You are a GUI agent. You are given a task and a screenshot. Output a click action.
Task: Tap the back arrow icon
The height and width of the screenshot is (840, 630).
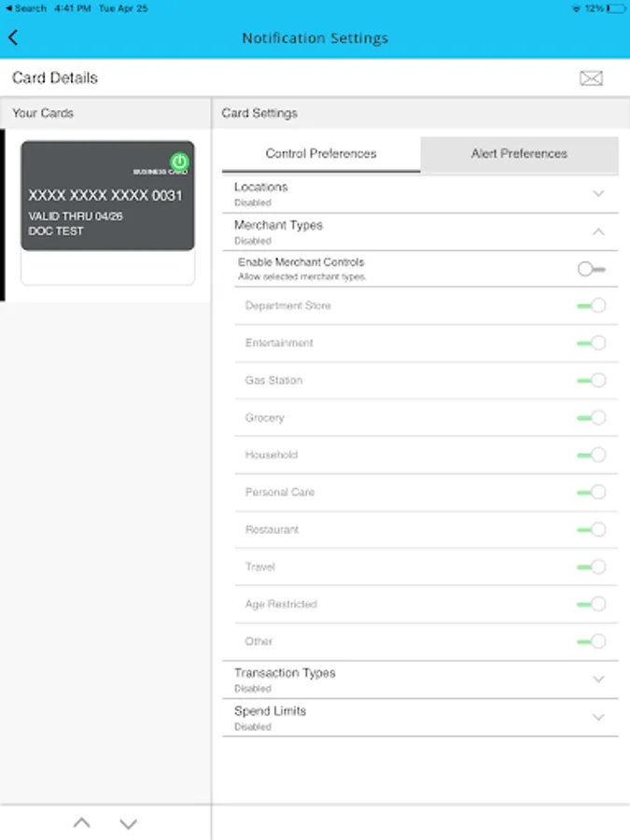pos(13,38)
